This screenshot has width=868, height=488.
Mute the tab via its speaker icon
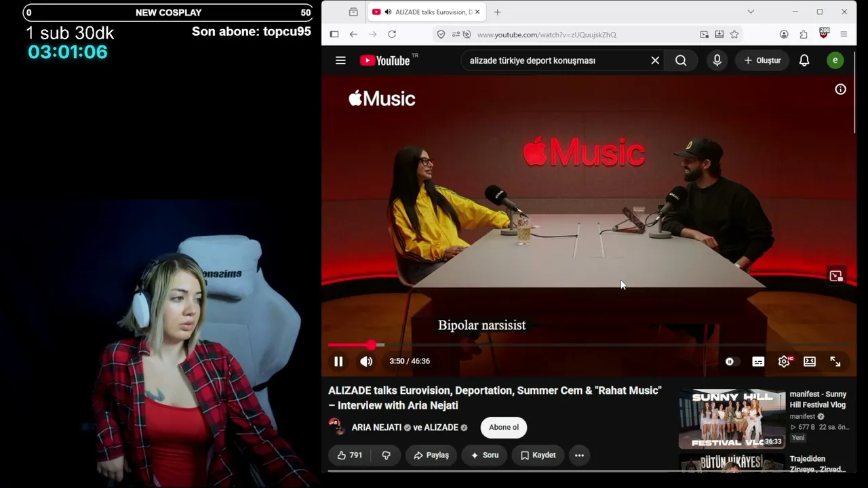point(387,12)
